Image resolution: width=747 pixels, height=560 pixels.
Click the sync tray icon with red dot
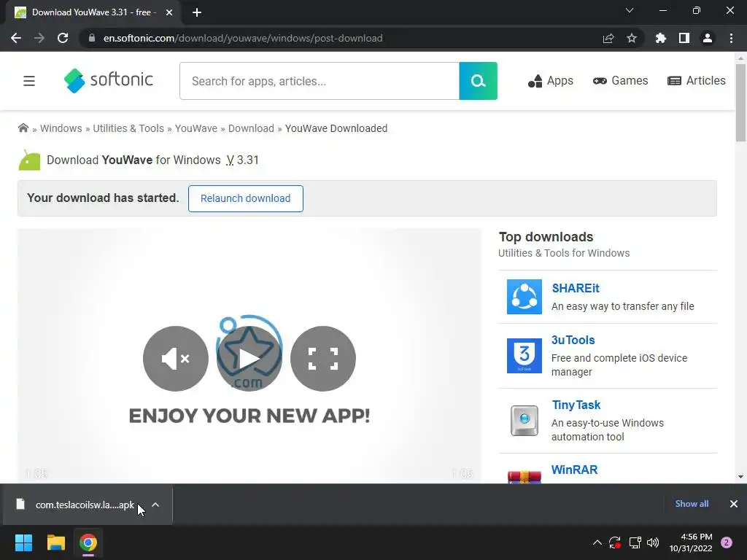tap(614, 542)
